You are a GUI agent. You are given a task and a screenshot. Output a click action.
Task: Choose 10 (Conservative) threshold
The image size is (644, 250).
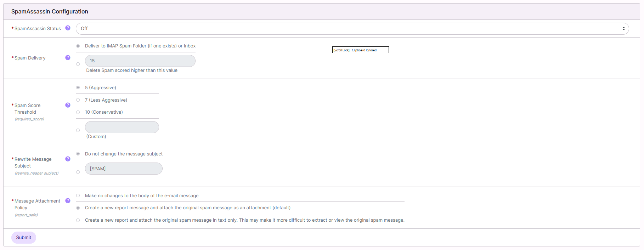[x=78, y=112]
